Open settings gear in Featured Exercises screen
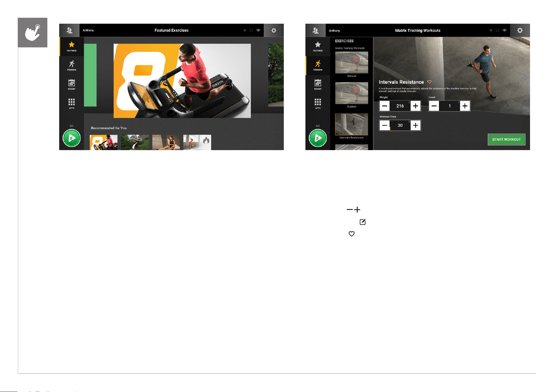 coord(274,30)
